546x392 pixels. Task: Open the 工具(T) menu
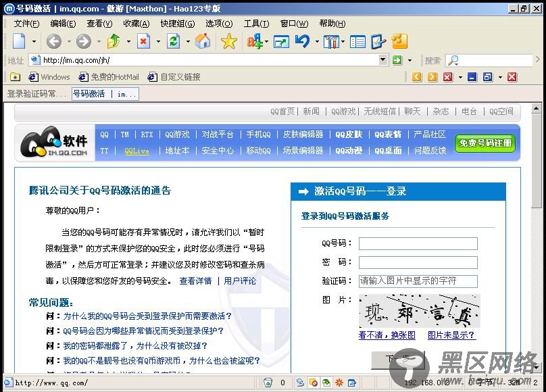pos(256,24)
